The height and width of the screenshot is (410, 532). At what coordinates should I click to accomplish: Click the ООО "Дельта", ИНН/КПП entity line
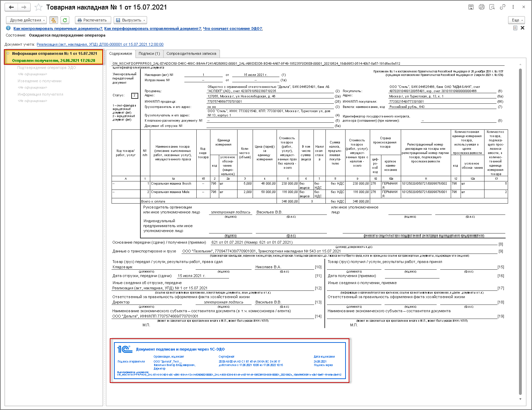point(155,316)
